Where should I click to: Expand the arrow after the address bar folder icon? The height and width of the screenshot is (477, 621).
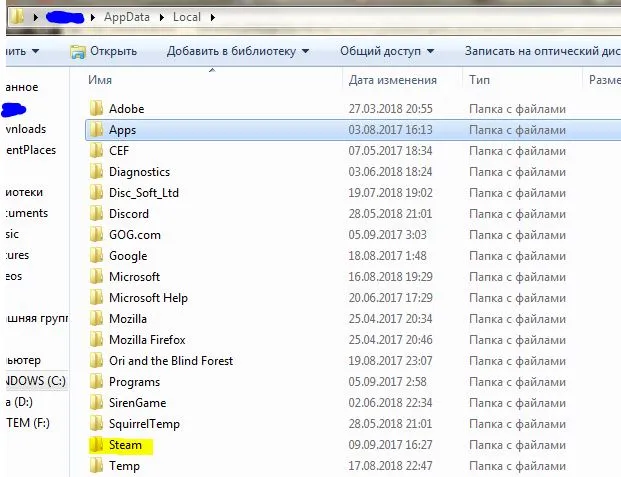[36, 17]
